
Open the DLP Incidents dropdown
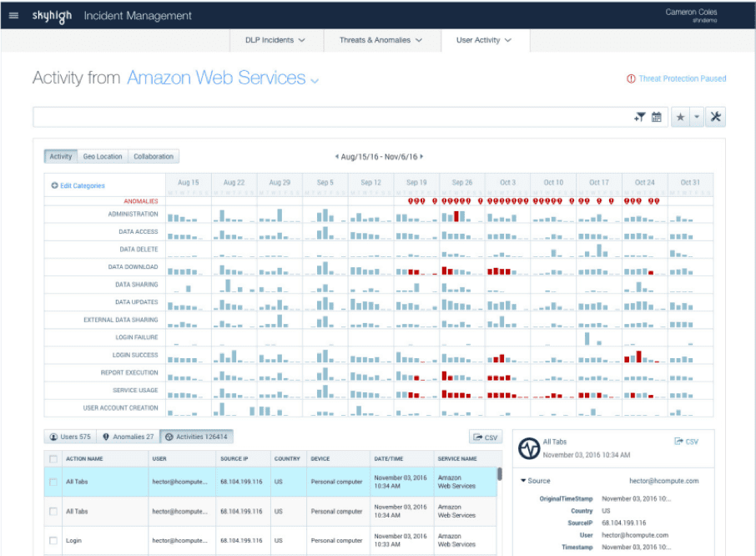tap(276, 40)
